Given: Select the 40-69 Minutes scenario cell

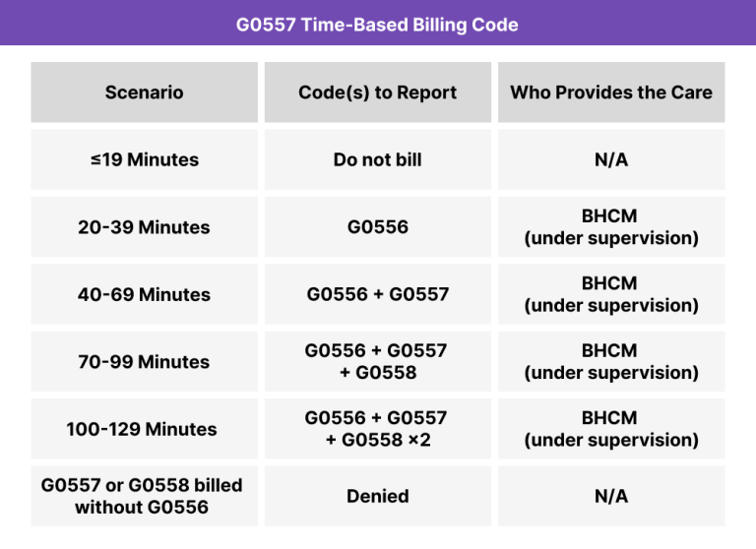Looking at the screenshot, I should [x=144, y=294].
